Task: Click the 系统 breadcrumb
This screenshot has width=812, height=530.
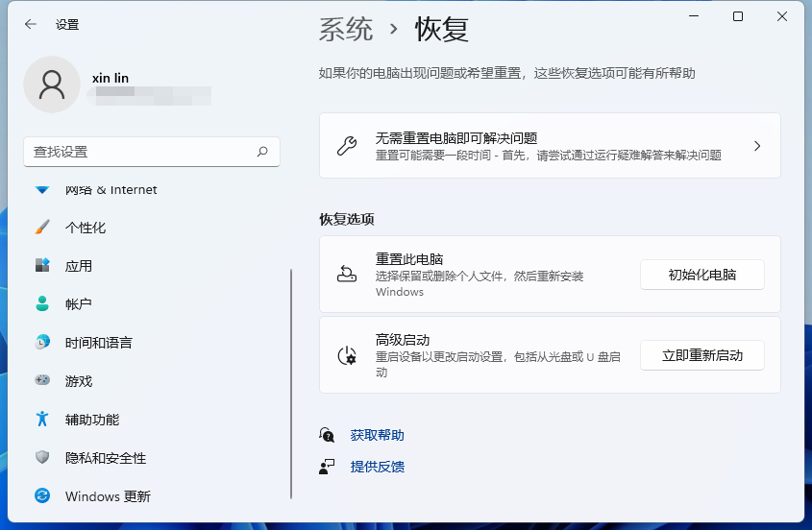Action: [346, 30]
